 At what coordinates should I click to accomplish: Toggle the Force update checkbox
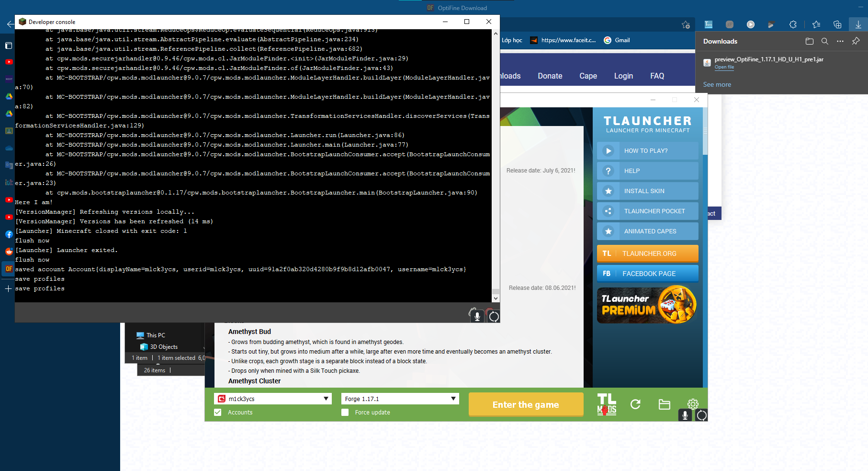[345, 412]
